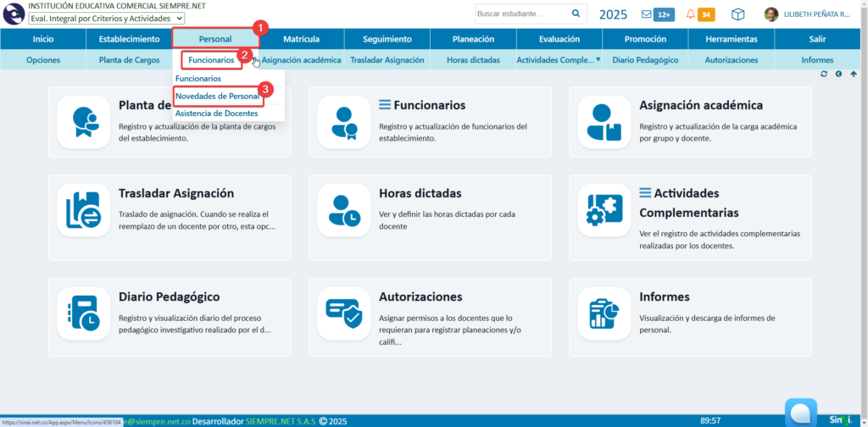Click the back arrow circle icon
Image resolution: width=868 pixels, height=427 pixels.
[839, 75]
